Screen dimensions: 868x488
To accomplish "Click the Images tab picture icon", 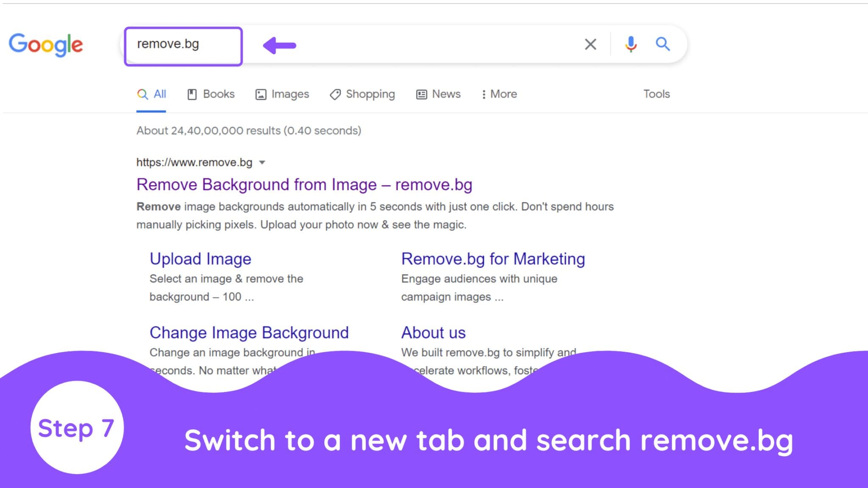I will tap(261, 94).
